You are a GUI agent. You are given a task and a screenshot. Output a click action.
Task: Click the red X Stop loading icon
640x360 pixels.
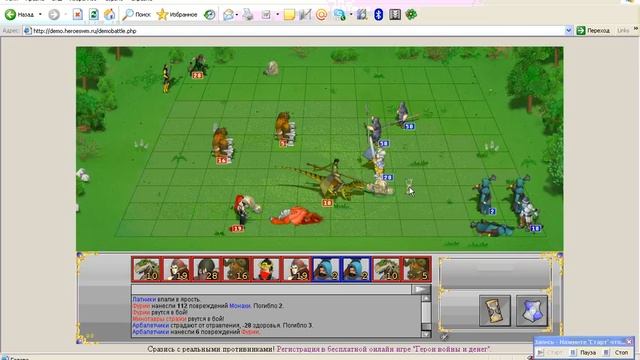pyautogui.click(x=78, y=15)
